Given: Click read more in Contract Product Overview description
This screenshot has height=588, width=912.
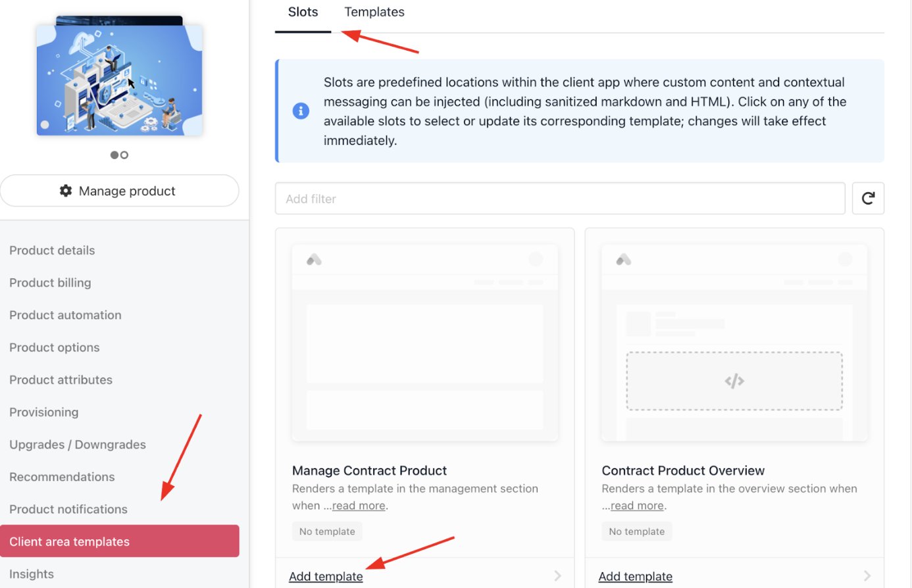Looking at the screenshot, I should tap(637, 506).
